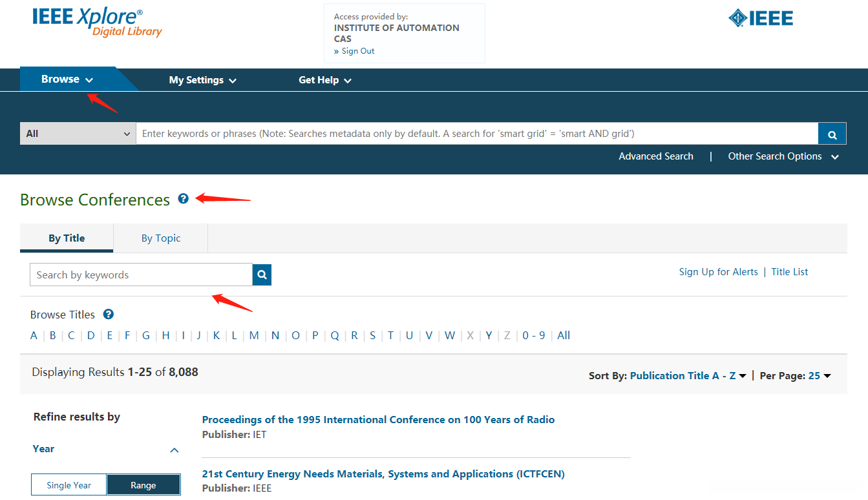Click the conference keyword search magnifier button
This screenshot has width=868, height=500.
[x=262, y=275]
